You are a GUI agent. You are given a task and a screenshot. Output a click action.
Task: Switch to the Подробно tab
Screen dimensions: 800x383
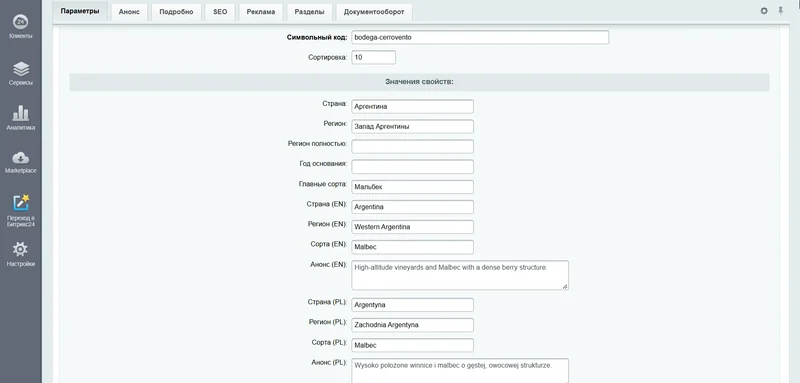(x=176, y=12)
